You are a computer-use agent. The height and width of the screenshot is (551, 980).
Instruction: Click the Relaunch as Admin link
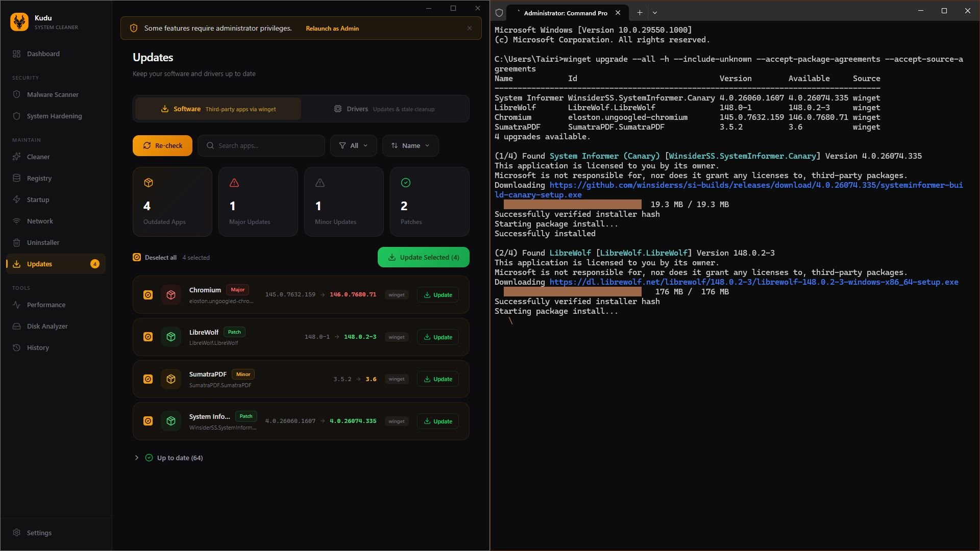[x=332, y=28]
